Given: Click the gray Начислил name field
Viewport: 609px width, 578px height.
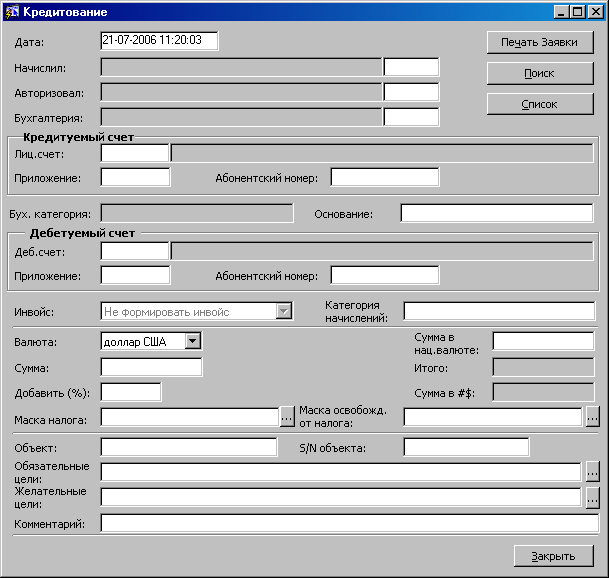Looking at the screenshot, I should pyautogui.click(x=241, y=67).
